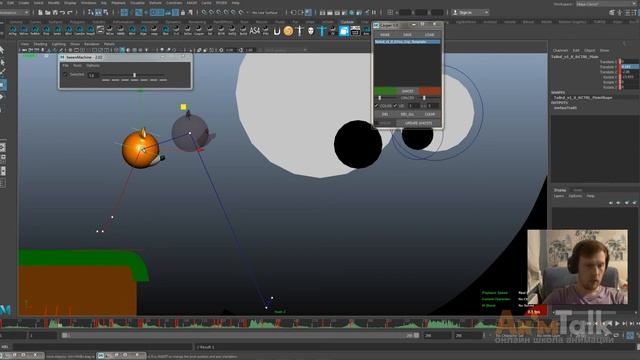The height and width of the screenshot is (360, 640).
Task: Click the DEL ALL button
Action: [x=407, y=114]
